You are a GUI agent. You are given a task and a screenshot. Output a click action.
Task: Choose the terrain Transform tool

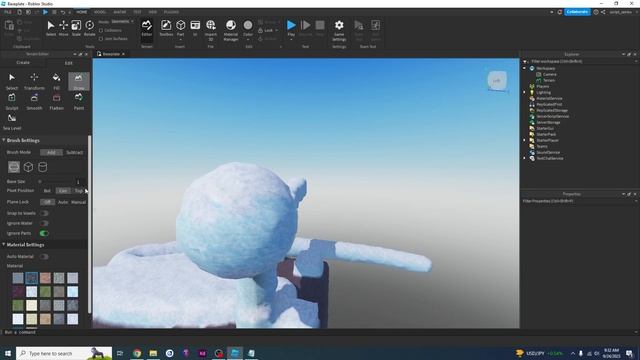click(34, 81)
